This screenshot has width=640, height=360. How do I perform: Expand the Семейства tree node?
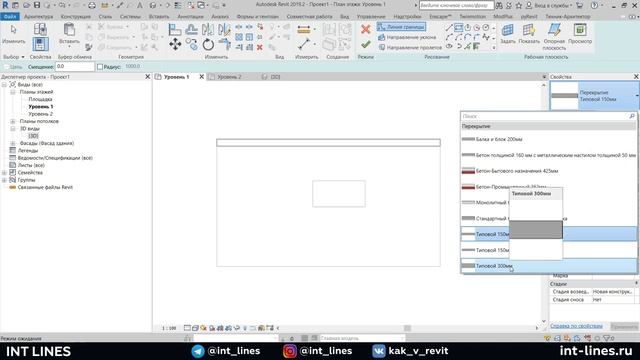tap(4, 173)
